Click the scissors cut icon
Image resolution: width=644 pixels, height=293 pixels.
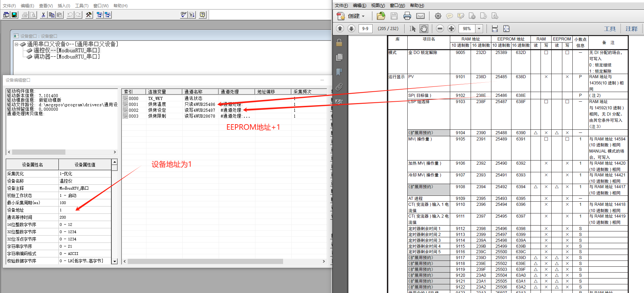tap(43, 15)
